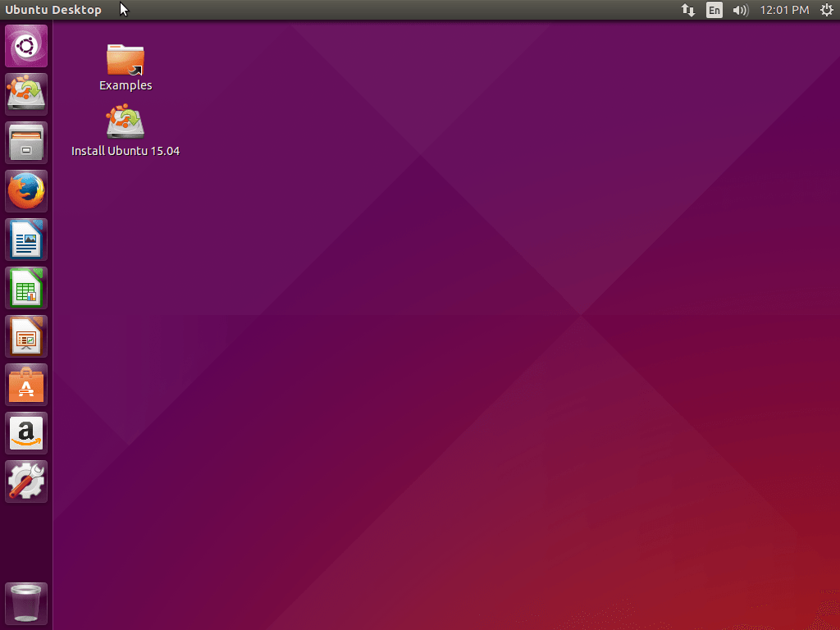This screenshot has height=630, width=840.
Task: Open LibreOffice Calc spreadsheet
Action: pyautogui.click(x=26, y=288)
